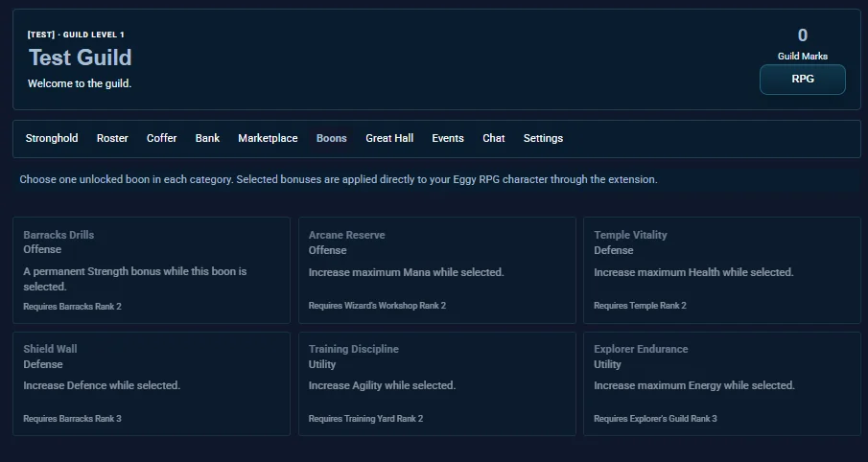Select the Temple Vitality boon card
Image resolution: width=868 pixels, height=462 pixels.
tap(722, 270)
